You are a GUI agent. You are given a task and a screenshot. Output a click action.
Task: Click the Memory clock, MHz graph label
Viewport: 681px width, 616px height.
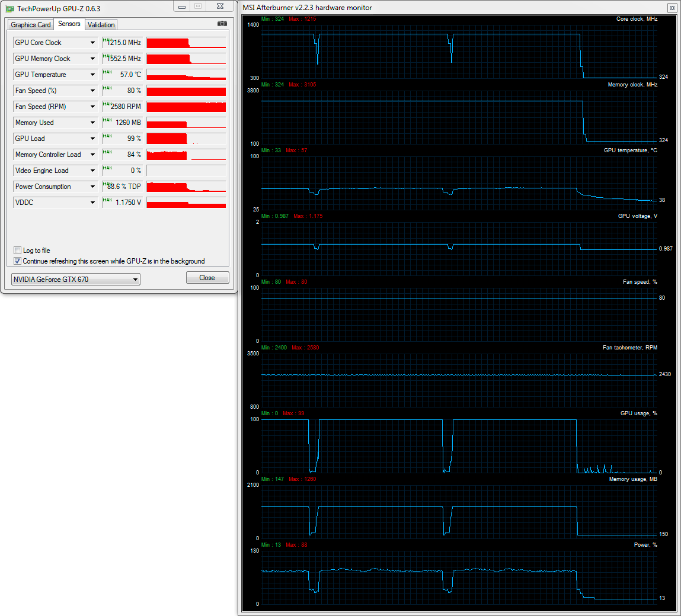(632, 85)
